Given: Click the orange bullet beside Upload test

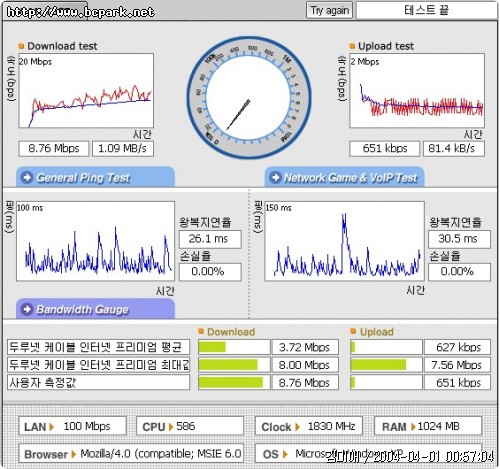Looking at the screenshot, I should [x=352, y=46].
